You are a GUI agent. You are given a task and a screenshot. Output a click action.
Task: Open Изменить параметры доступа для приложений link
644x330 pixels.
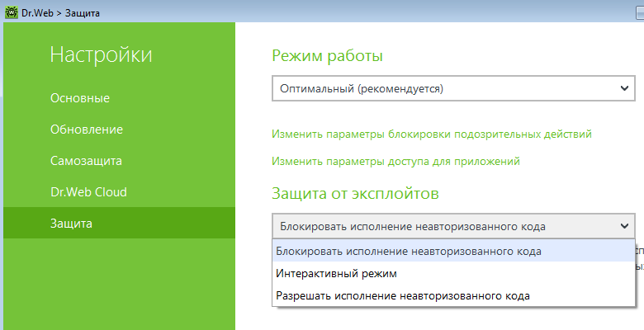coord(396,161)
